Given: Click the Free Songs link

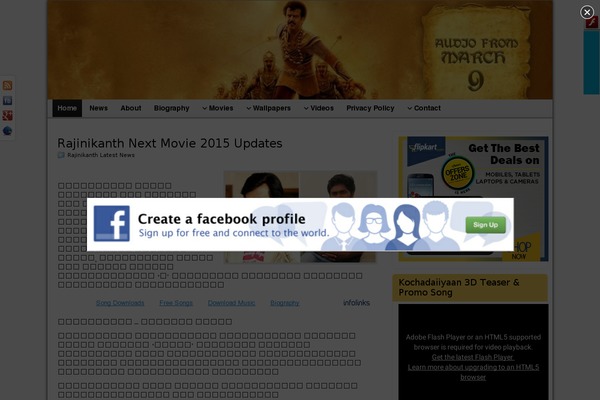Looking at the screenshot, I should (x=176, y=303).
